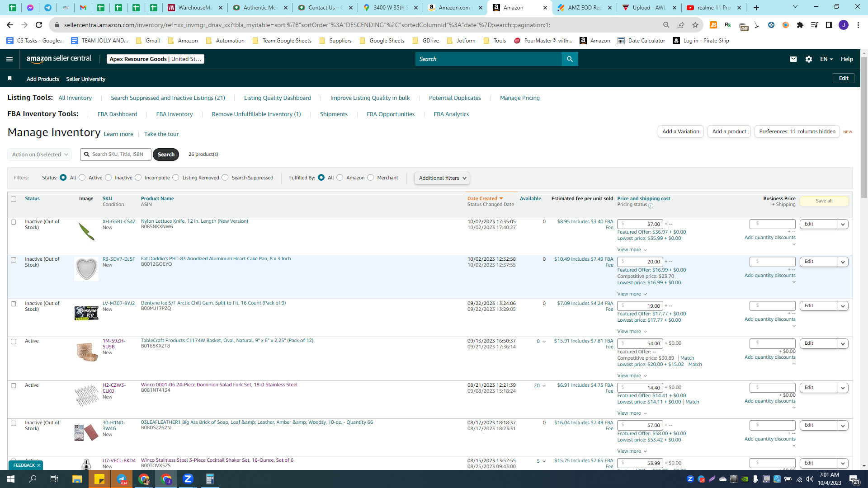Expand View more for TableCraft Basket row
This screenshot has width=868, height=488.
[x=632, y=376]
